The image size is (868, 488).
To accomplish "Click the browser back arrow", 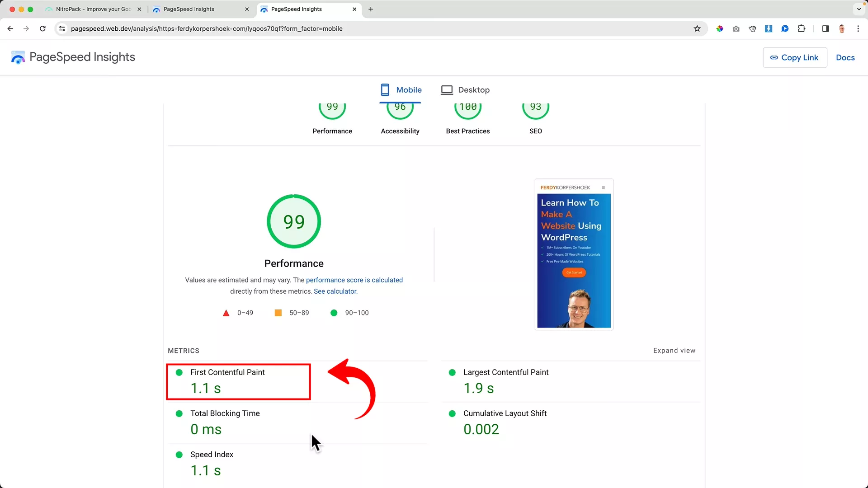I will coord(10,28).
